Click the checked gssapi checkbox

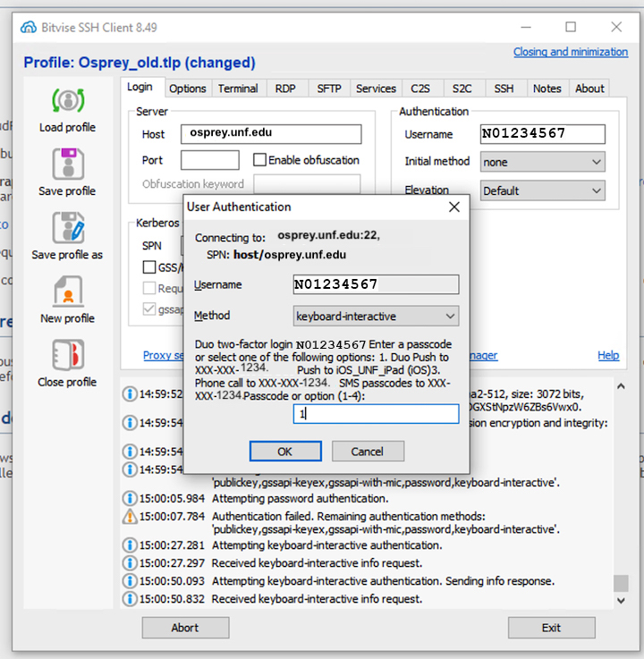coord(149,309)
